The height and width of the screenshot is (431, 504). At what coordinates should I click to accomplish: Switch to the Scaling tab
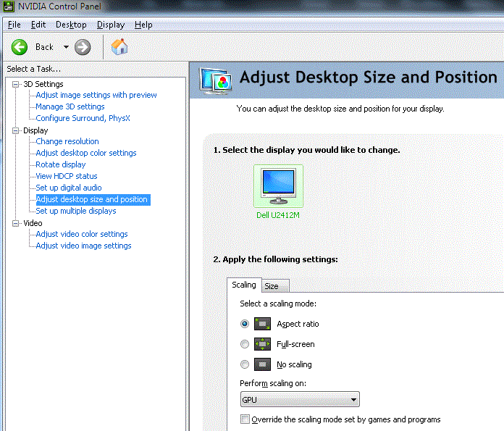coord(244,285)
